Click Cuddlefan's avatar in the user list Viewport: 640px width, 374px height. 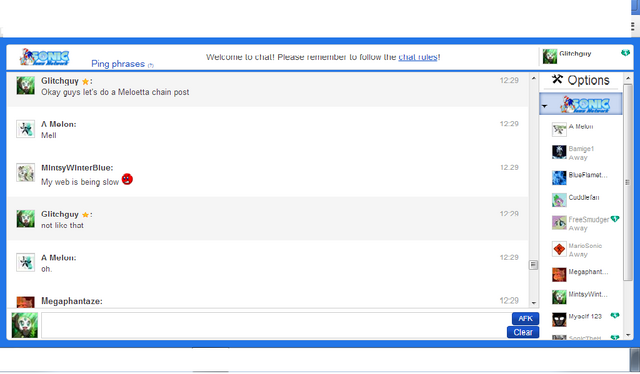tap(559, 200)
